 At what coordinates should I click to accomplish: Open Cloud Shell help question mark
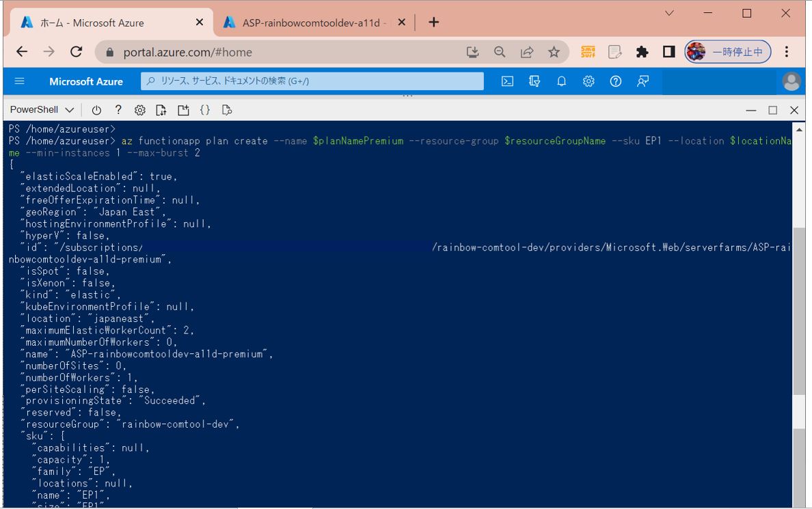pos(118,110)
